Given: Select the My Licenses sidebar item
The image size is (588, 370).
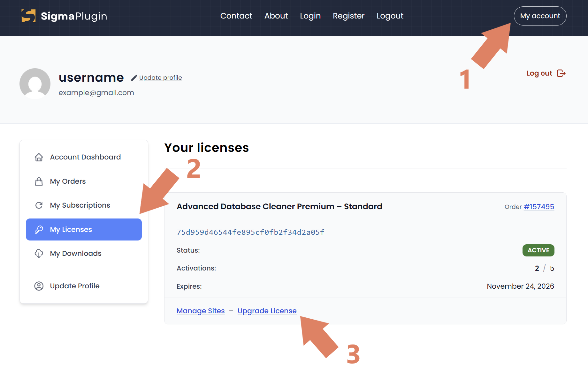Looking at the screenshot, I should point(84,230).
